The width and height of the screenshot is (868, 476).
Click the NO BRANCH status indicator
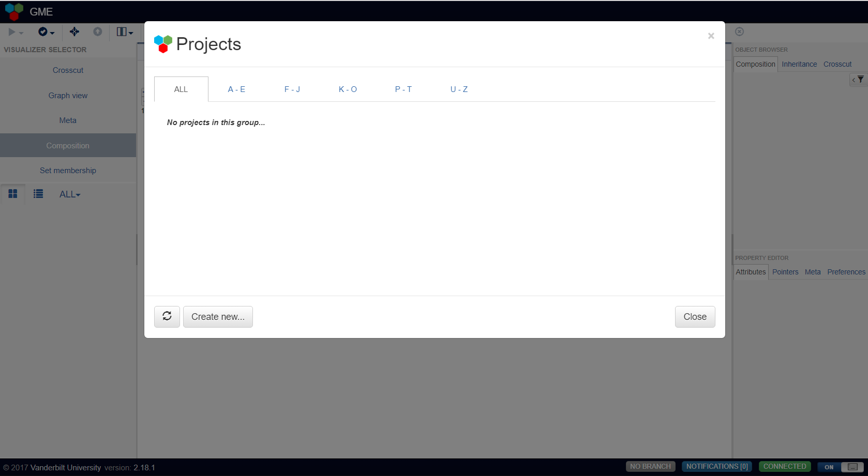pyautogui.click(x=650, y=467)
